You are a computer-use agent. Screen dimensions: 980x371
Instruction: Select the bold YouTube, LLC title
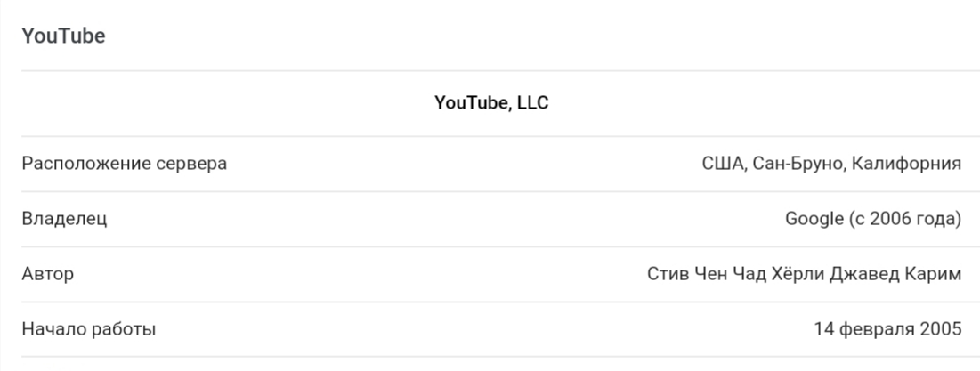pyautogui.click(x=491, y=103)
